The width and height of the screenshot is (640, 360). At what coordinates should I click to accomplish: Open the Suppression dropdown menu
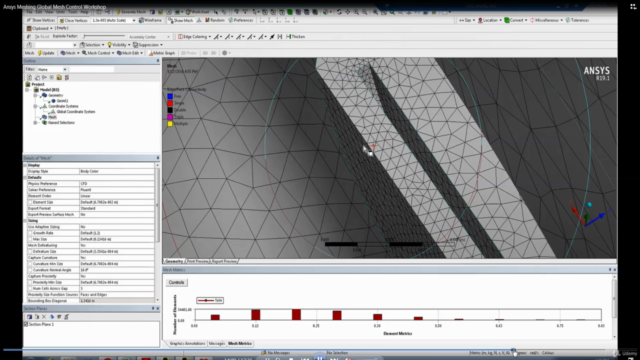pyautogui.click(x=148, y=45)
